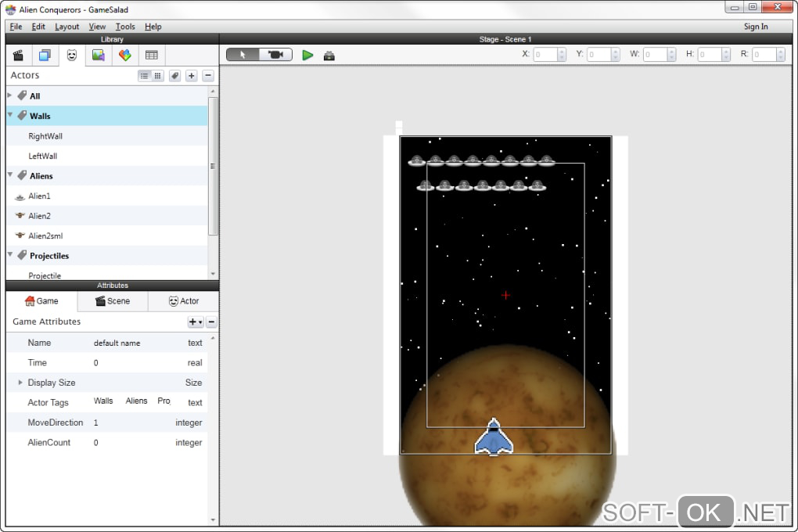Click the All tag icon
The width and height of the screenshot is (798, 532).
point(22,95)
